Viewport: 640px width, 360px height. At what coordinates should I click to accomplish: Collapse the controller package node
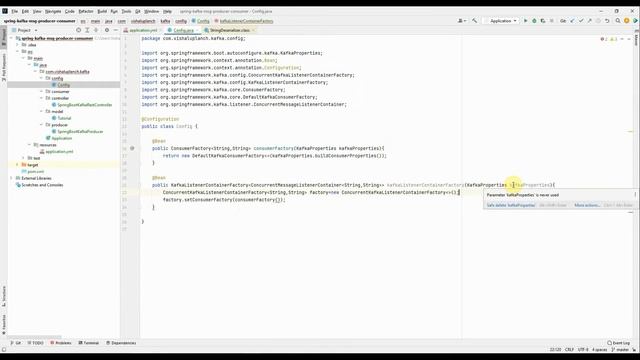click(x=41, y=98)
